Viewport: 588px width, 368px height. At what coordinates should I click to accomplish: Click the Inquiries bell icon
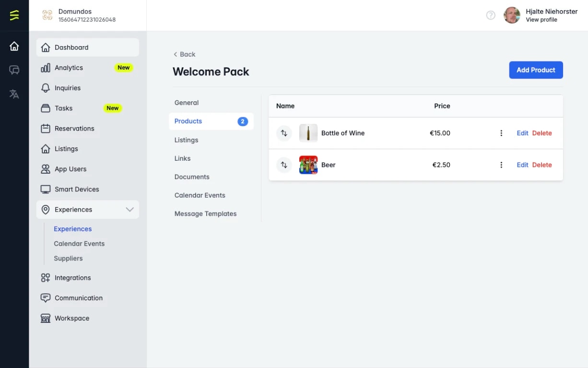point(46,88)
